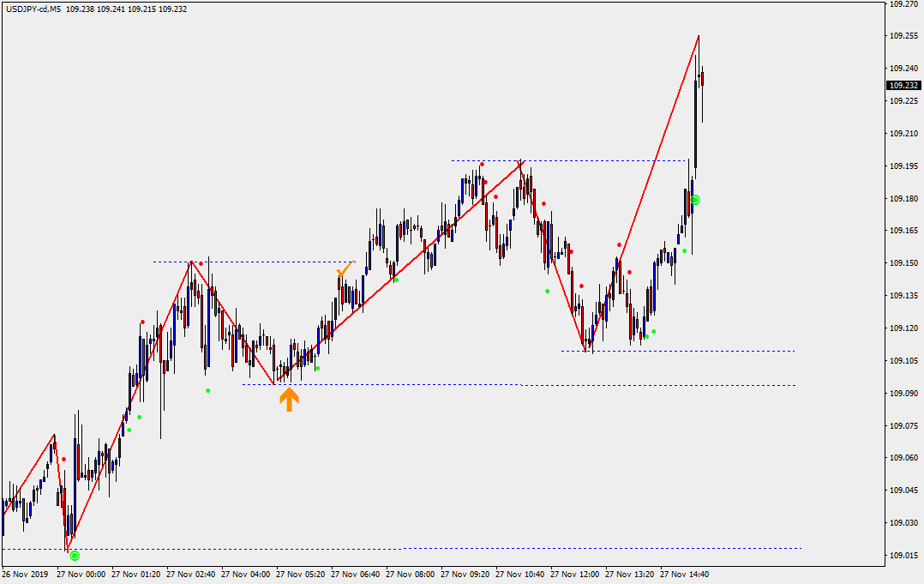Select the green dot below the 04:00 candles
Viewport: 924px width, 584px height.
pyautogui.click(x=207, y=390)
